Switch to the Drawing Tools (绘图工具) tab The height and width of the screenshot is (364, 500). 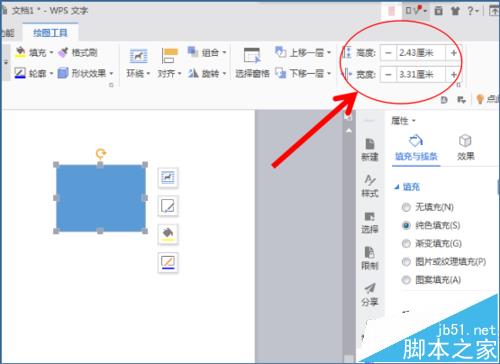50,33
